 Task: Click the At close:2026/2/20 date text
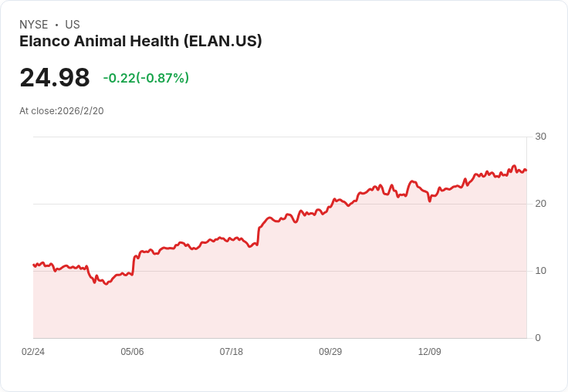(x=62, y=111)
